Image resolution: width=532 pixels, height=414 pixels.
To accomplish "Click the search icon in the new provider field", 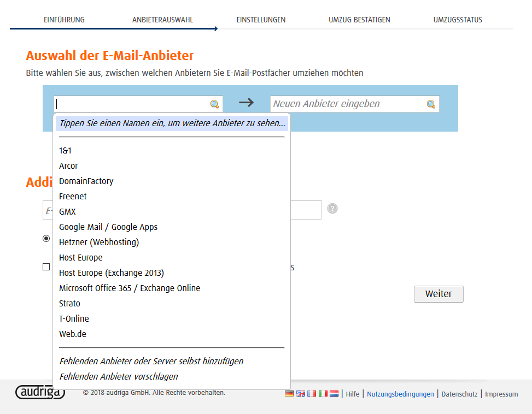I will point(431,104).
